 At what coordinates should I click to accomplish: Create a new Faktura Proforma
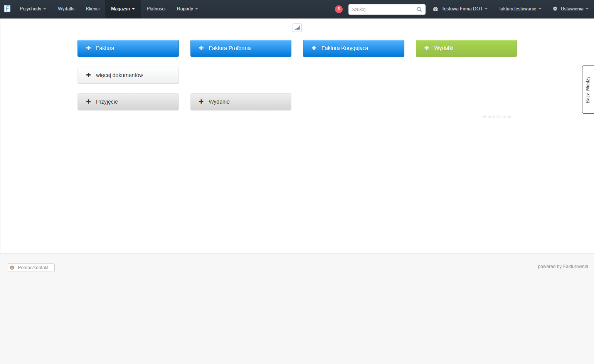(241, 48)
